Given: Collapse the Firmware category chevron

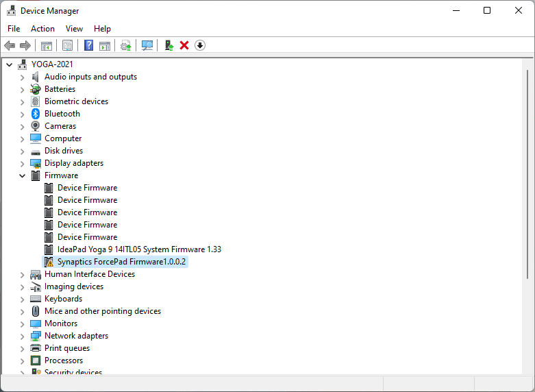Looking at the screenshot, I should (22, 175).
